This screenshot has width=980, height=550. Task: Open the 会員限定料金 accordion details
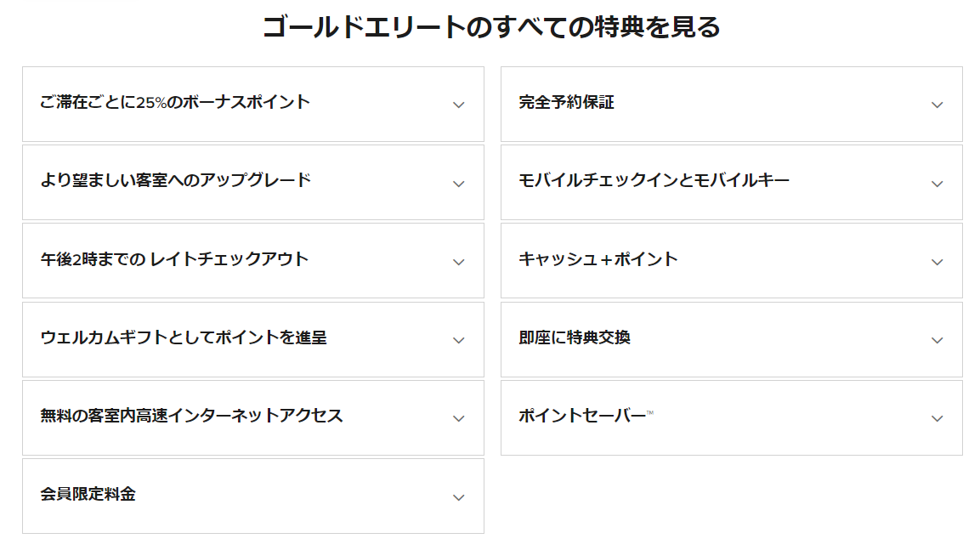point(458,496)
